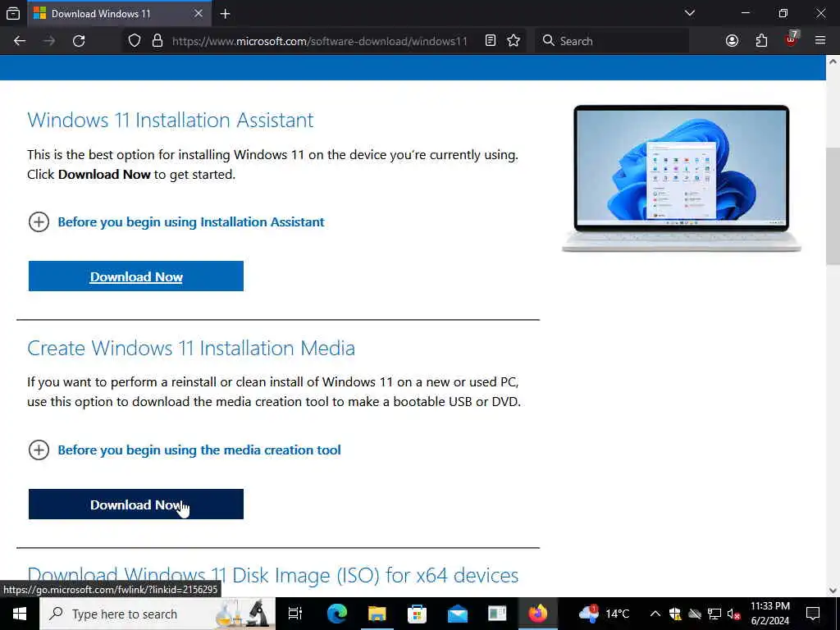This screenshot has height=630, width=840.
Task: Click scrollbar up arrow
Action: pos(833,61)
